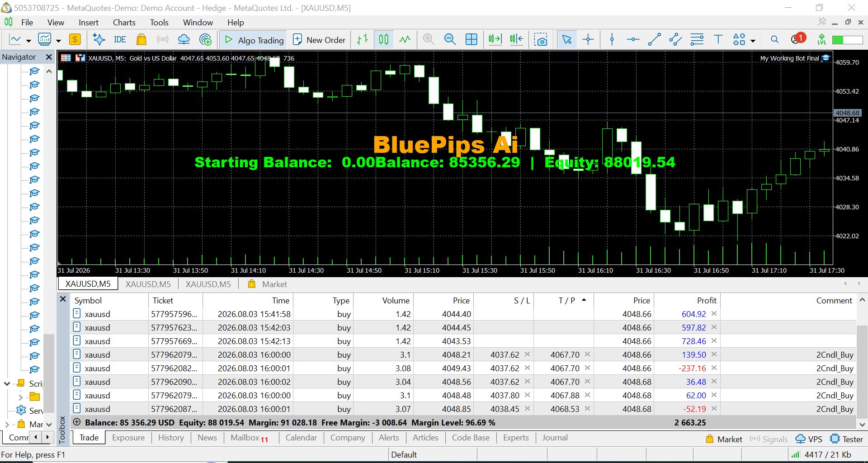The width and height of the screenshot is (868, 463).
Task: Expand the indicators list dropdown arrow
Action: pyautogui.click(x=58, y=41)
